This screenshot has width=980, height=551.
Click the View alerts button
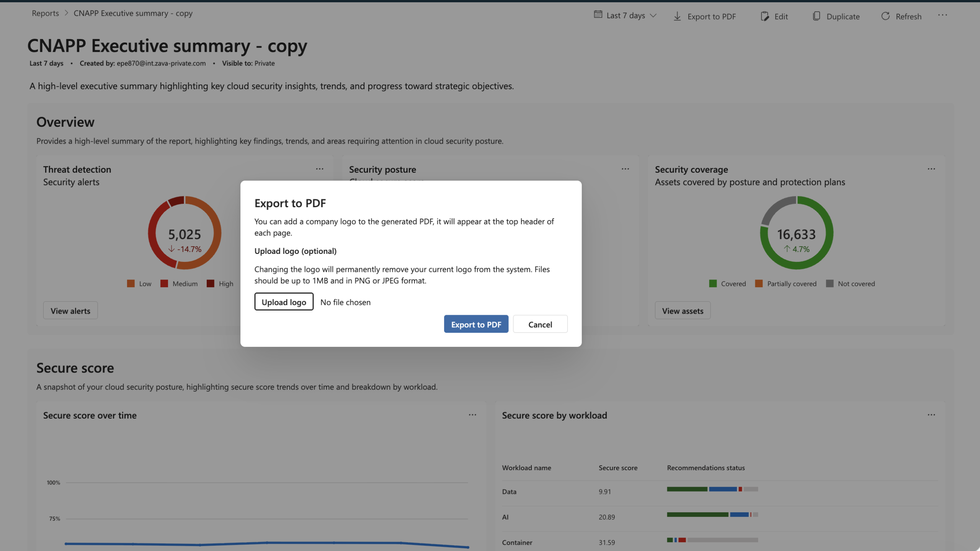pos(70,311)
